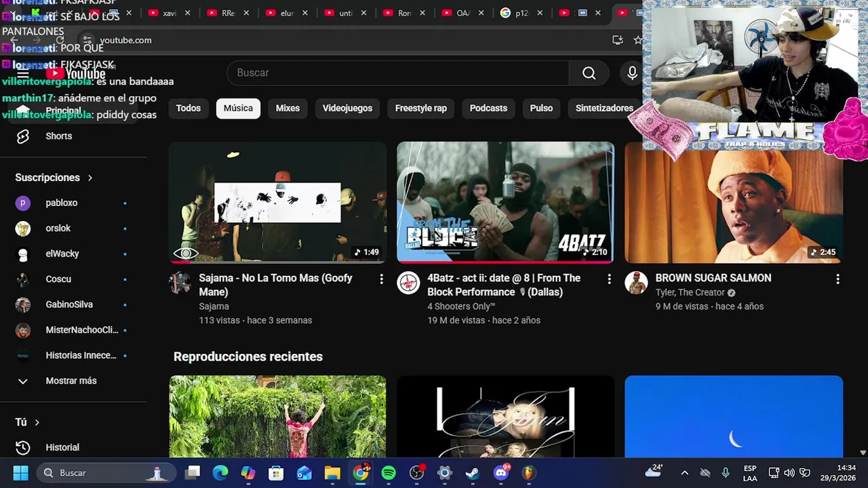Open Spotify from the taskbar
Viewport: 868px width, 488px height.
[x=389, y=472]
